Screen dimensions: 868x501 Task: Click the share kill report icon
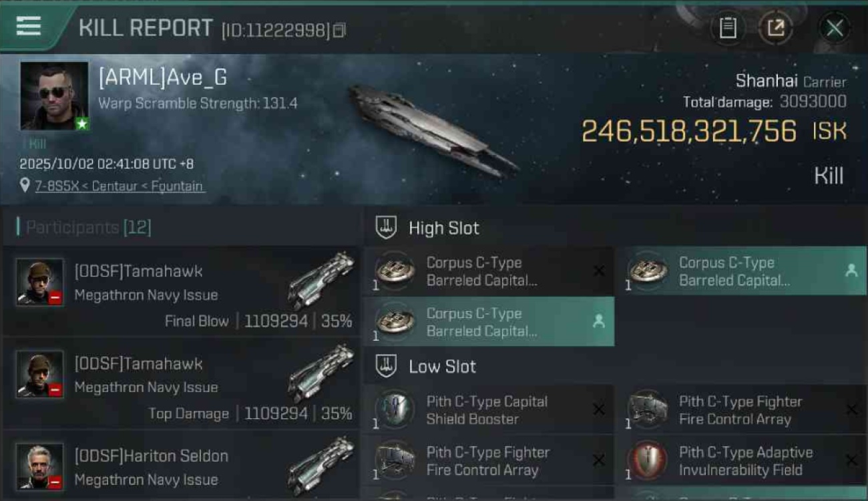click(x=775, y=28)
